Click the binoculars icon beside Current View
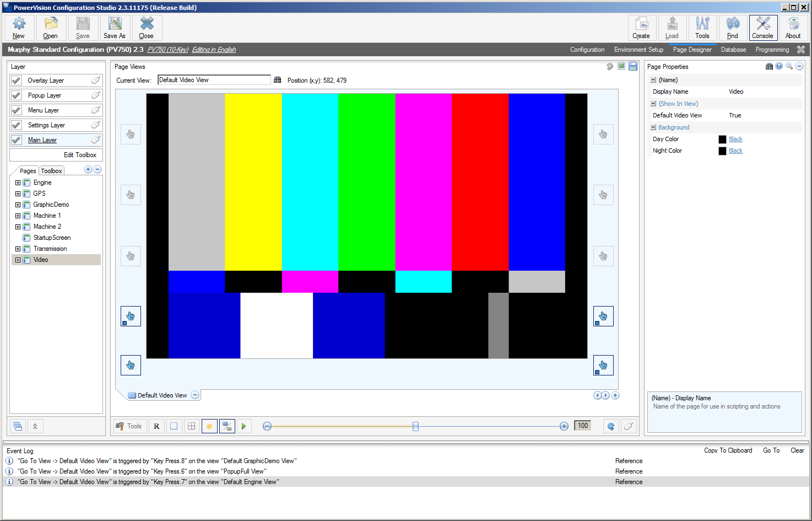Image resolution: width=812 pixels, height=521 pixels. (278, 80)
